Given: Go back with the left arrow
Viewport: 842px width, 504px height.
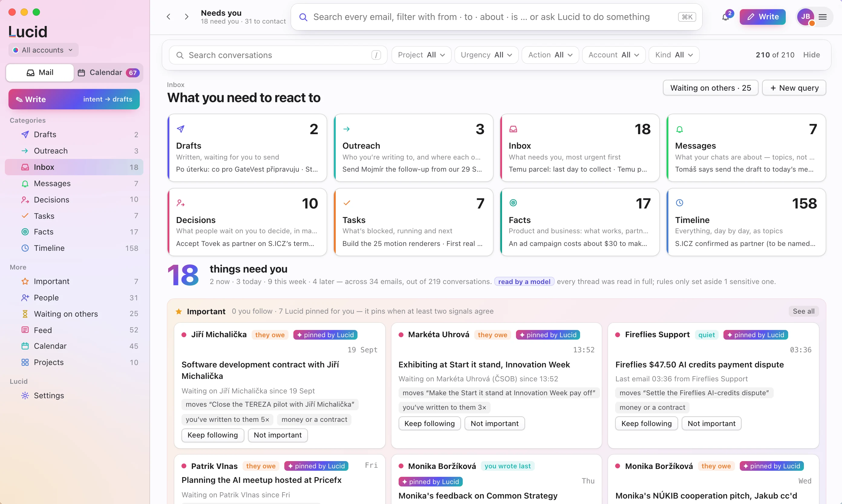Looking at the screenshot, I should coord(168,17).
